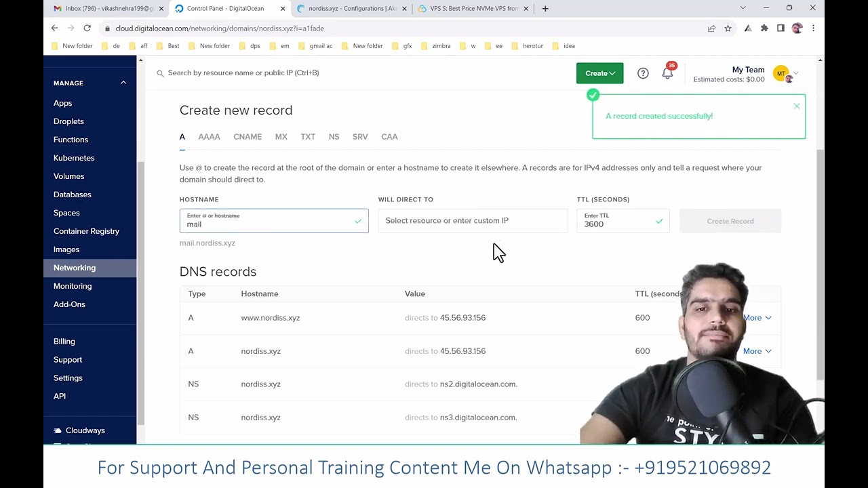Open the browser extensions puzzle icon
Image resolution: width=868 pixels, height=488 pixels.
(764, 28)
